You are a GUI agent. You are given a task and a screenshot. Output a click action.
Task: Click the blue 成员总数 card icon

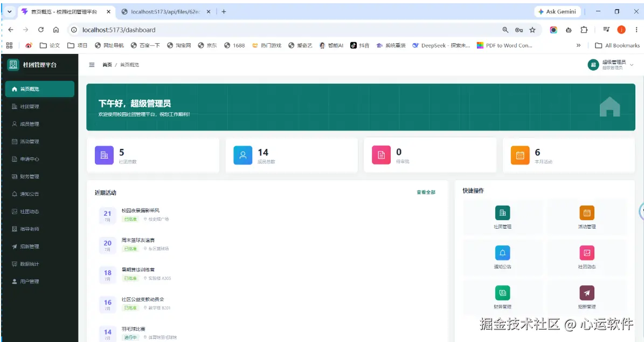click(x=243, y=155)
